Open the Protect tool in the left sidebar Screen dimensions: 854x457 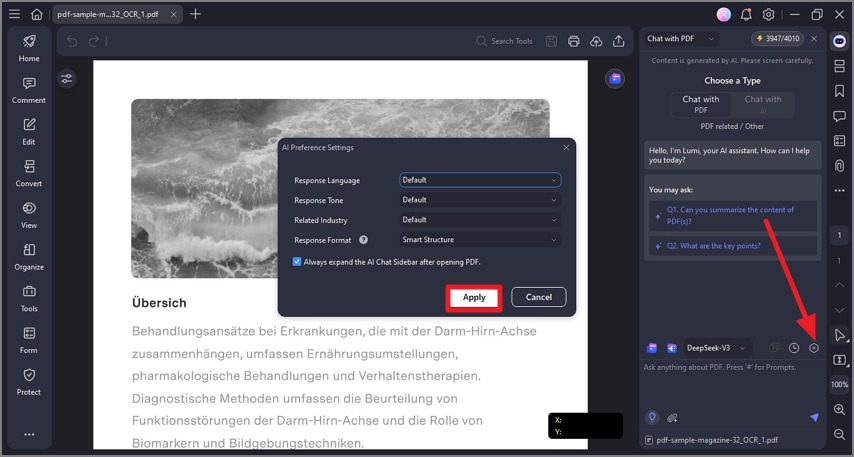point(29,382)
